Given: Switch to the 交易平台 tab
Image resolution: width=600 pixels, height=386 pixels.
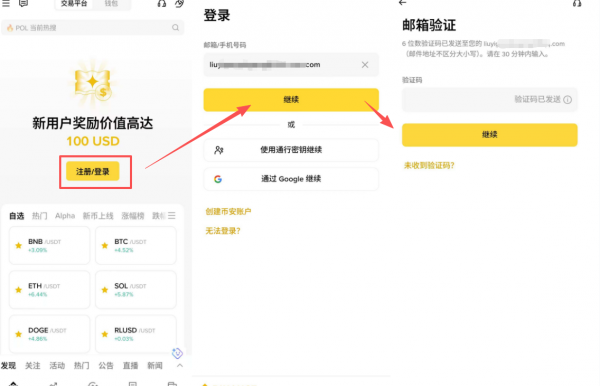Looking at the screenshot, I should (x=74, y=4).
